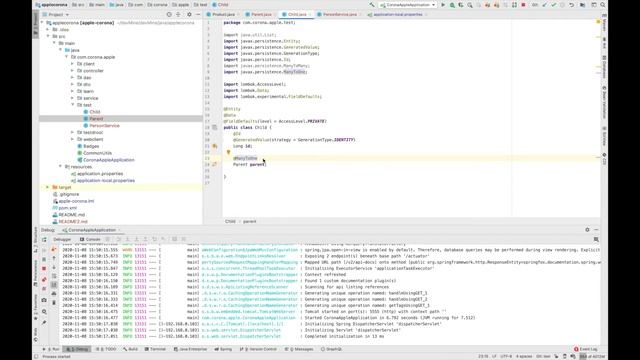Click the scroll down arrow in console gutter

pos(54,267)
